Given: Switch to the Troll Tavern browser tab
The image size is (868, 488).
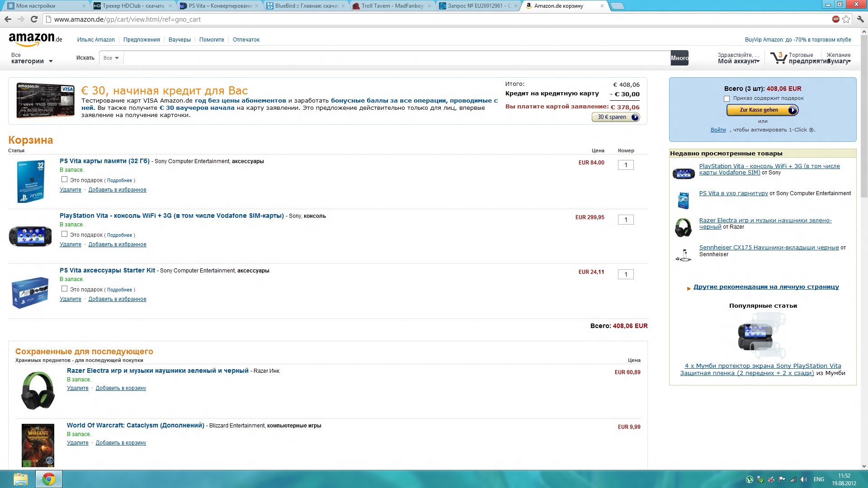Looking at the screenshot, I should click(x=392, y=6).
